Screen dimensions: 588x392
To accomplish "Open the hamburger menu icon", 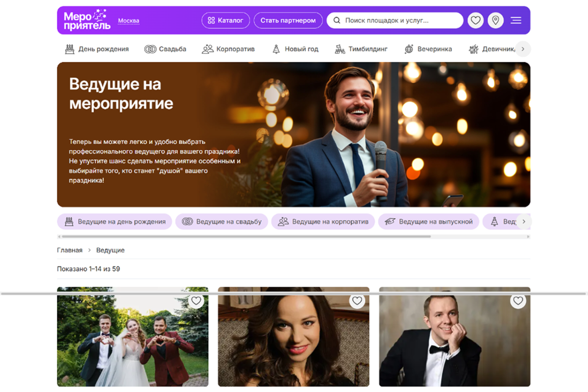I will click(516, 21).
